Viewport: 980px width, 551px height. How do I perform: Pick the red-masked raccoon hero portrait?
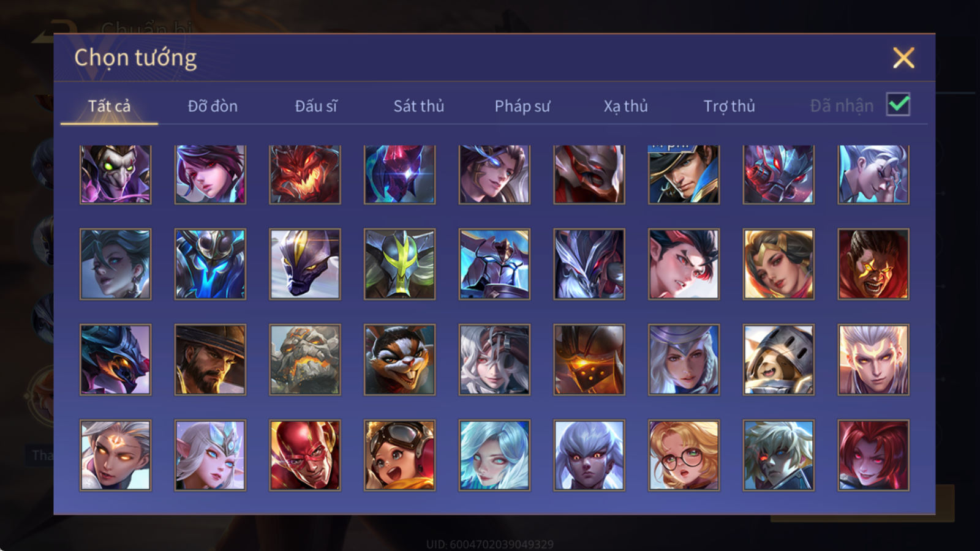(x=399, y=359)
